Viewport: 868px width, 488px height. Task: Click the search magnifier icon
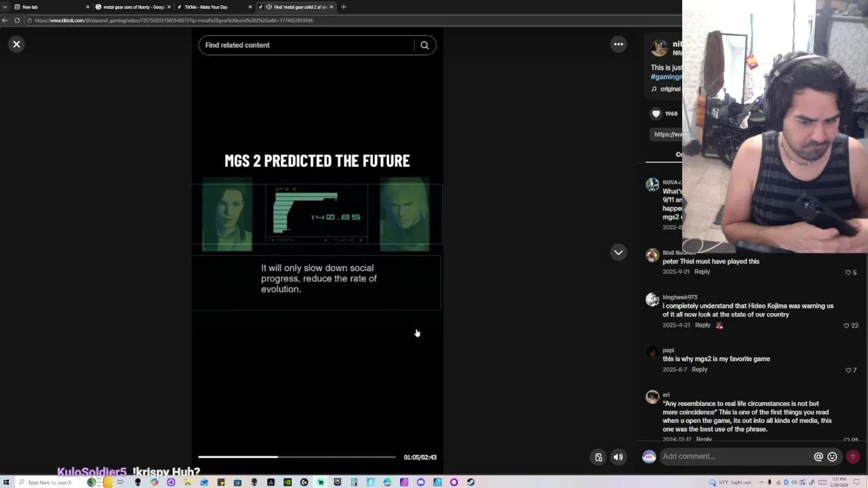click(x=425, y=45)
